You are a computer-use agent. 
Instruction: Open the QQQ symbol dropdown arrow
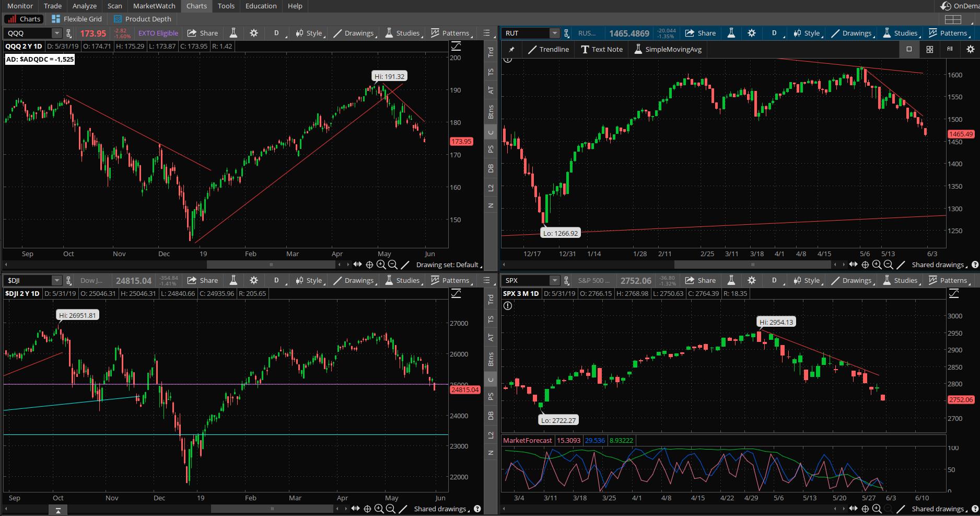click(x=57, y=33)
